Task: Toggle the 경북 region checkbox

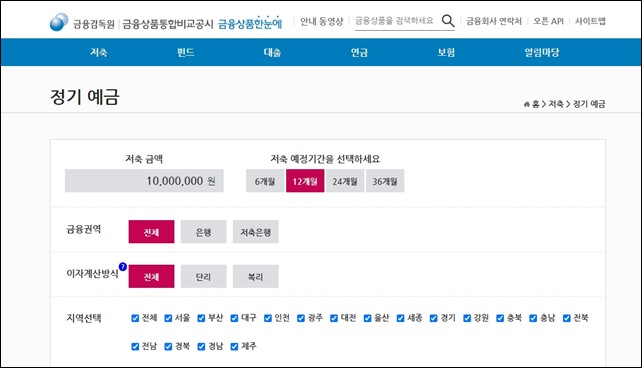Action: pyautogui.click(x=168, y=346)
